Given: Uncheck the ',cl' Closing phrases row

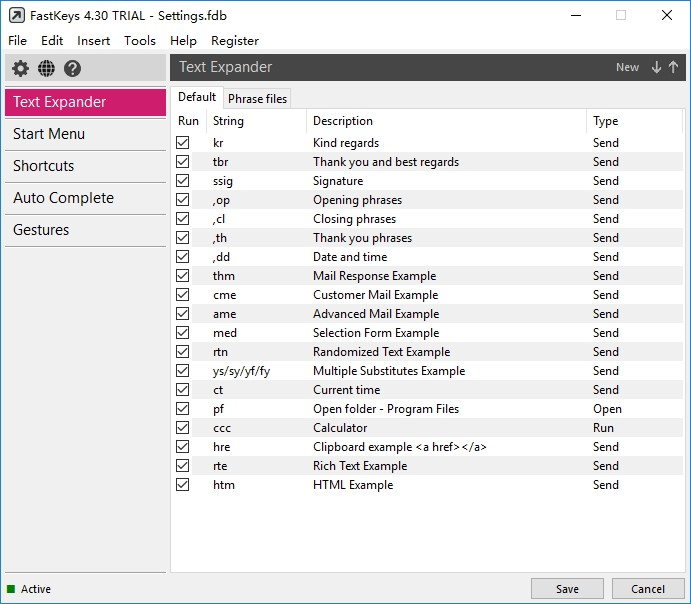Looking at the screenshot, I should tap(182, 219).
